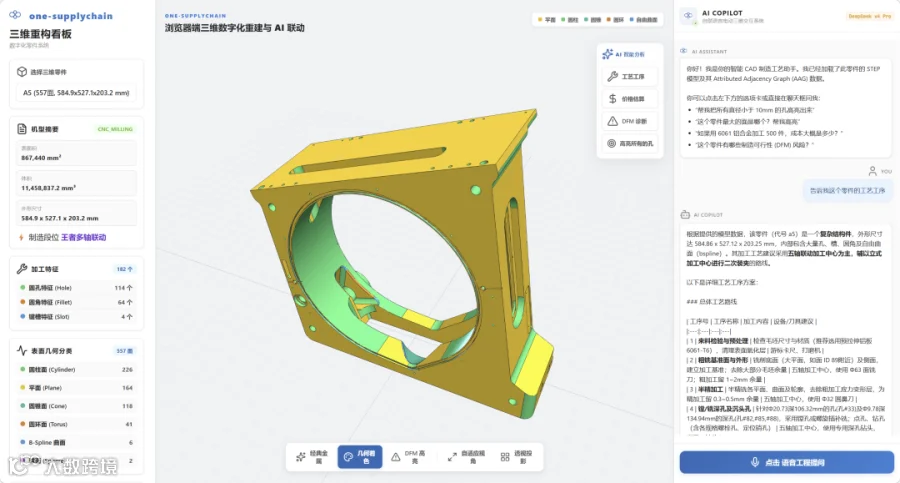Click the purple multi-axis link text
Image resolution: width=900 pixels, height=483 pixels.
[84, 237]
